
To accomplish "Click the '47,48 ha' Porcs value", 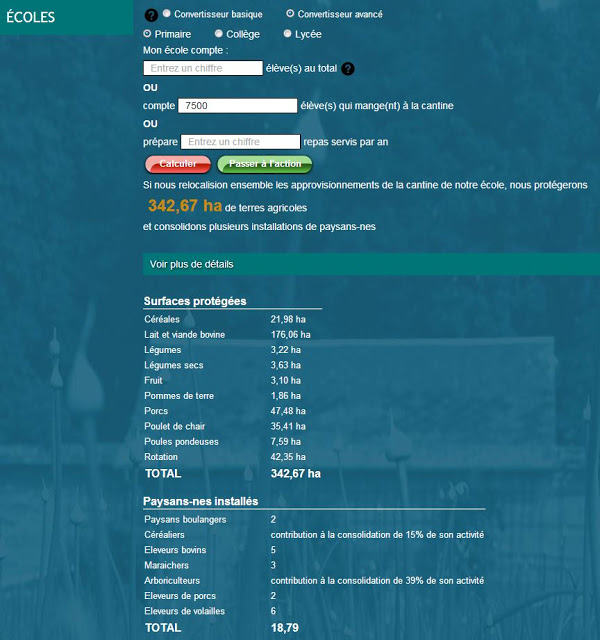I will pyautogui.click(x=288, y=411).
